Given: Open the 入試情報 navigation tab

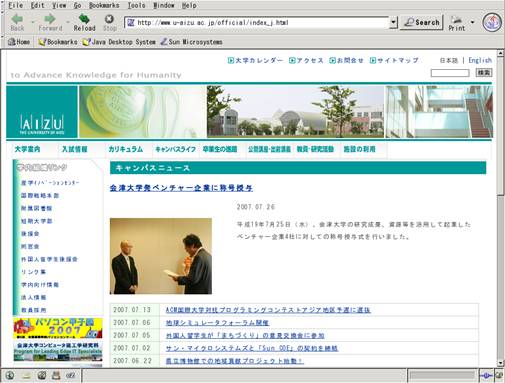Looking at the screenshot, I should coord(75,149).
